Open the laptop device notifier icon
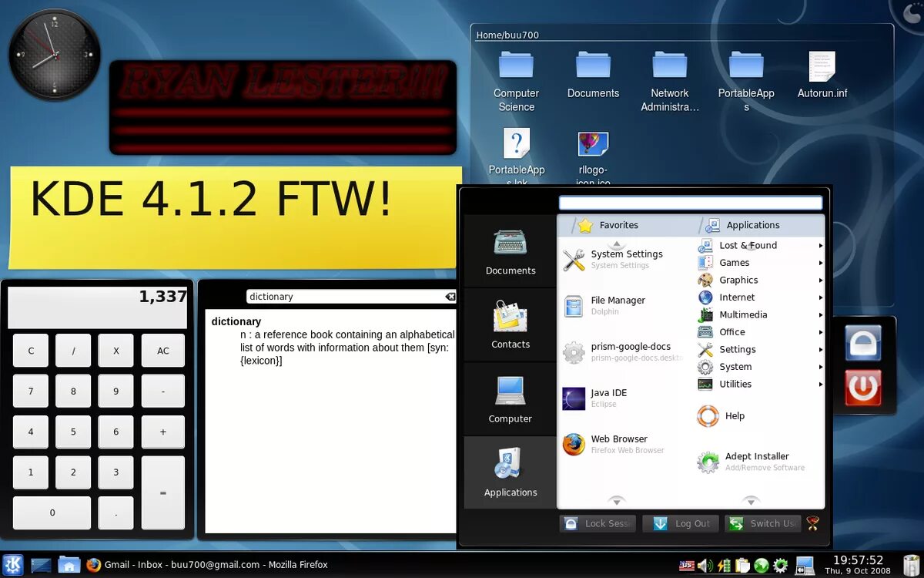 point(805,566)
